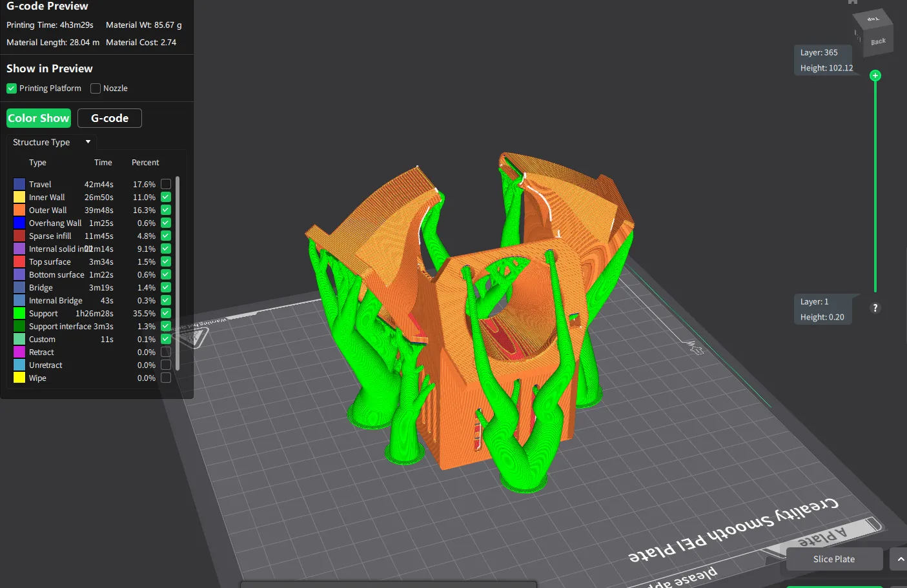Select the Support interface dark green swatch
This screenshot has width=907, height=588.
pos(19,326)
